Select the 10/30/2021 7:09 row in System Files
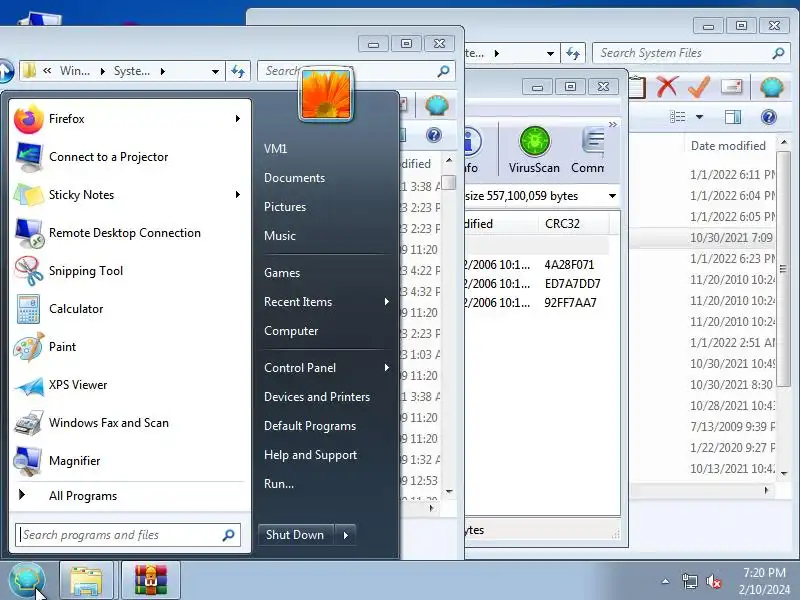 [x=704, y=238]
